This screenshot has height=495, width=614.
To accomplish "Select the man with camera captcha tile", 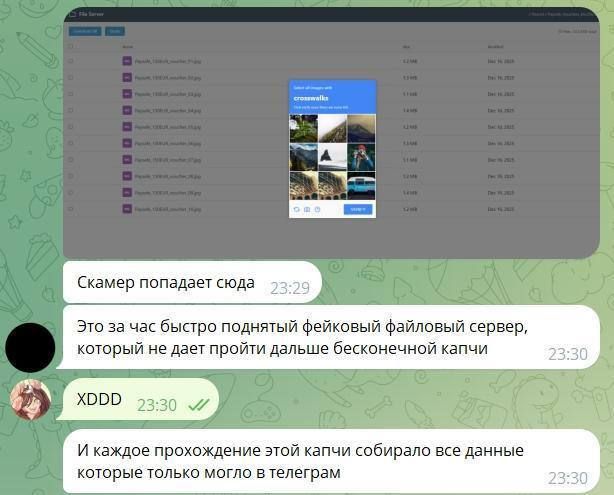I will click(x=361, y=157).
